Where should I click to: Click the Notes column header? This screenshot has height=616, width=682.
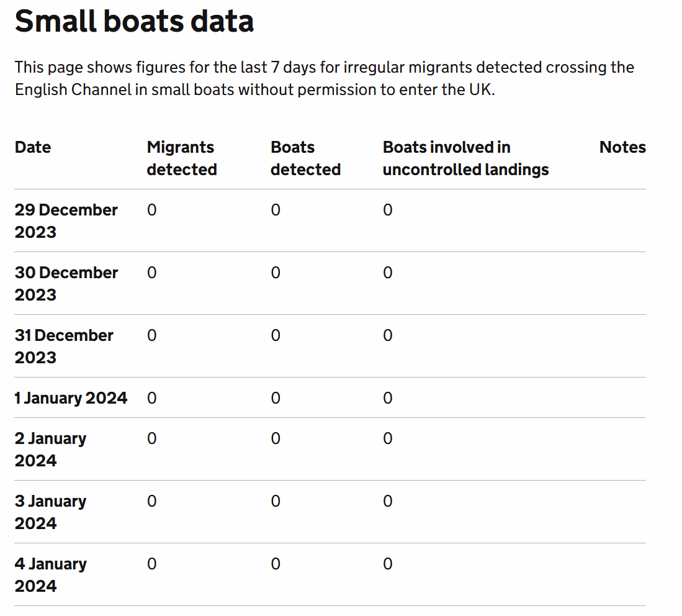coord(622,147)
